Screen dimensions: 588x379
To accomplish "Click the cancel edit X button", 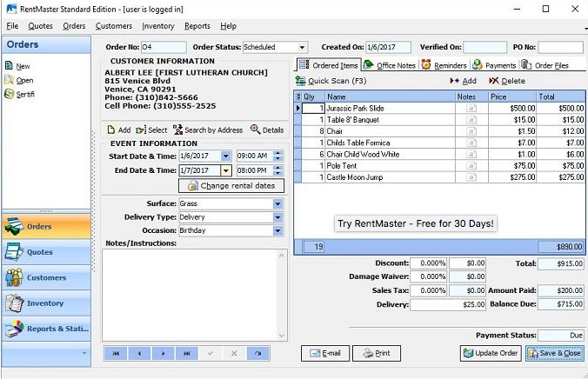I will tap(234, 353).
